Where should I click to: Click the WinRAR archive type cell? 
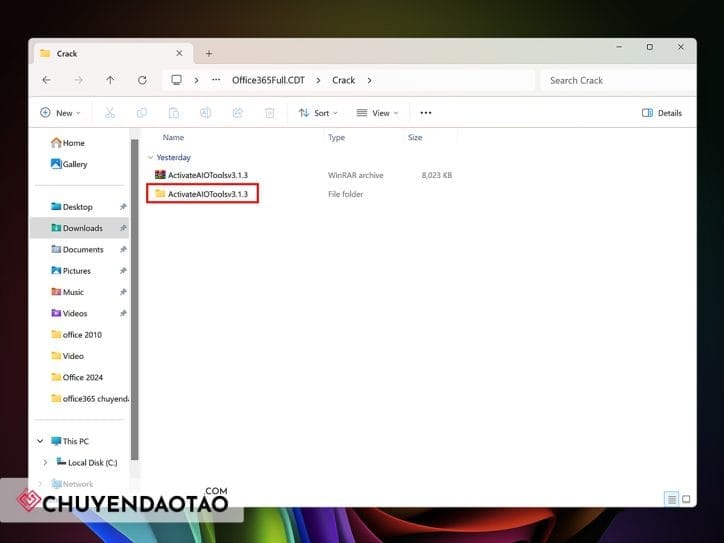point(356,175)
